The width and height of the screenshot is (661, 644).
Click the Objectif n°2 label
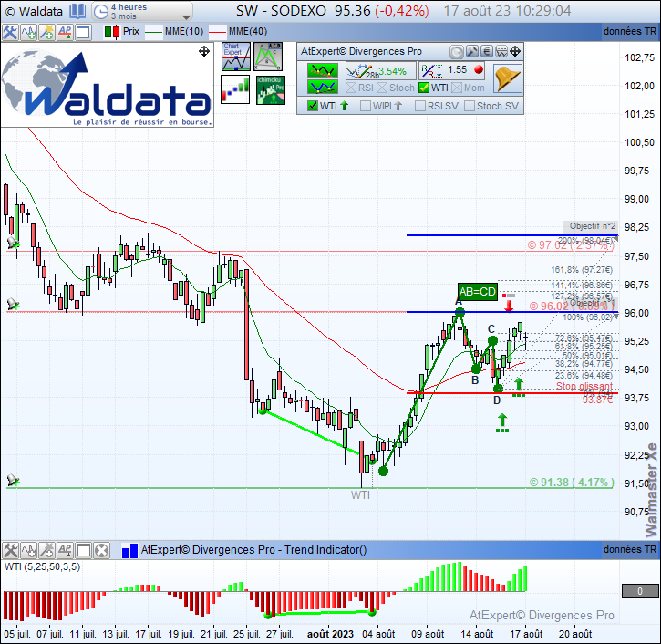[x=592, y=226]
